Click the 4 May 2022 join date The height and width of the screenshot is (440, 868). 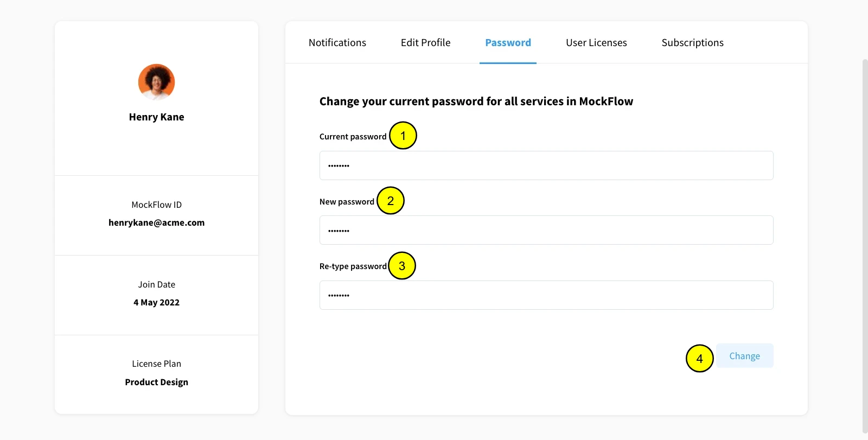156,302
